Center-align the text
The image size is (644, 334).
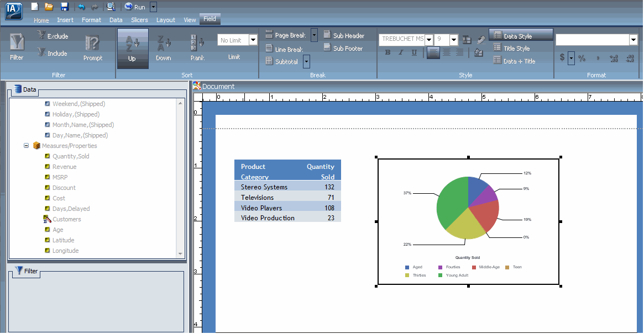pyautogui.click(x=447, y=52)
